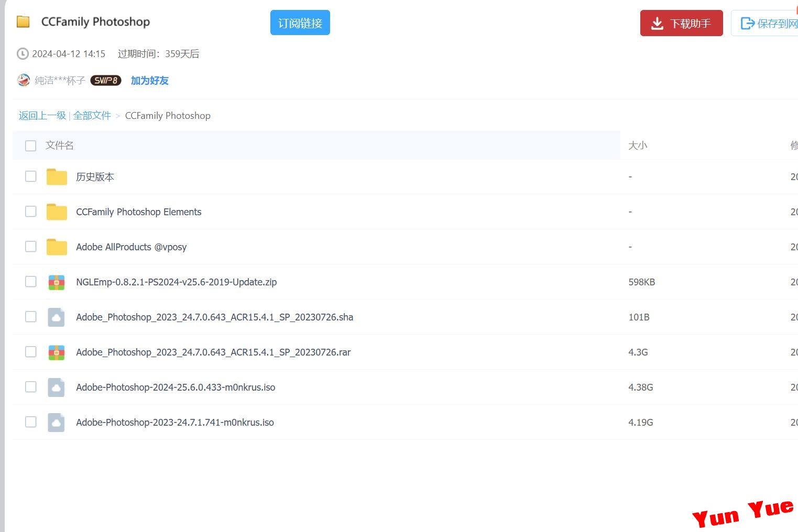Click the clock icon beside 2024-04-12 date
Screen dimensions: 798x532
(x=23, y=54)
